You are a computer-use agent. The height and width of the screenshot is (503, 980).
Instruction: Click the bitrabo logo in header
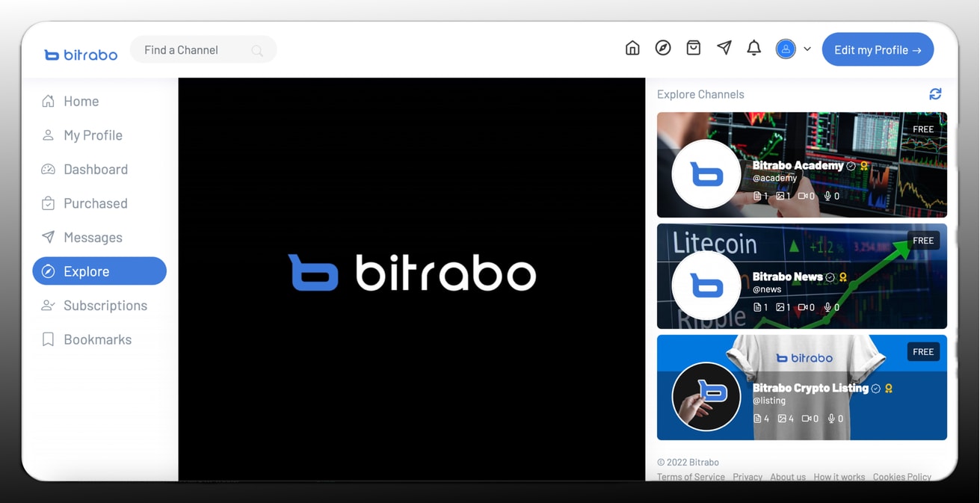pyautogui.click(x=81, y=55)
